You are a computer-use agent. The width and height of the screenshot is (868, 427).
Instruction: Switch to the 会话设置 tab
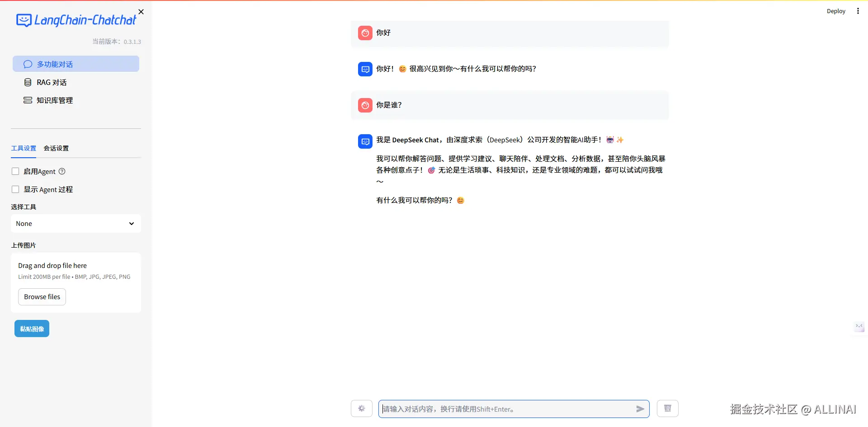pyautogui.click(x=56, y=148)
